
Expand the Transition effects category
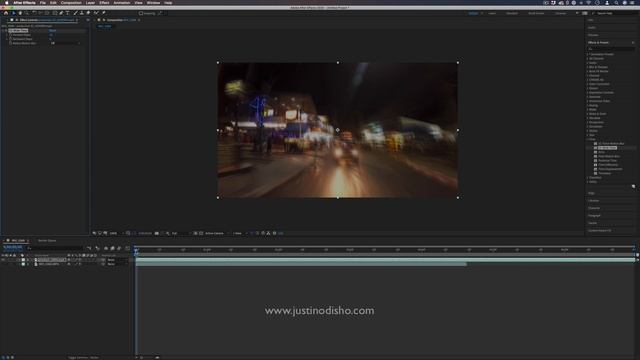pyautogui.click(x=587, y=178)
